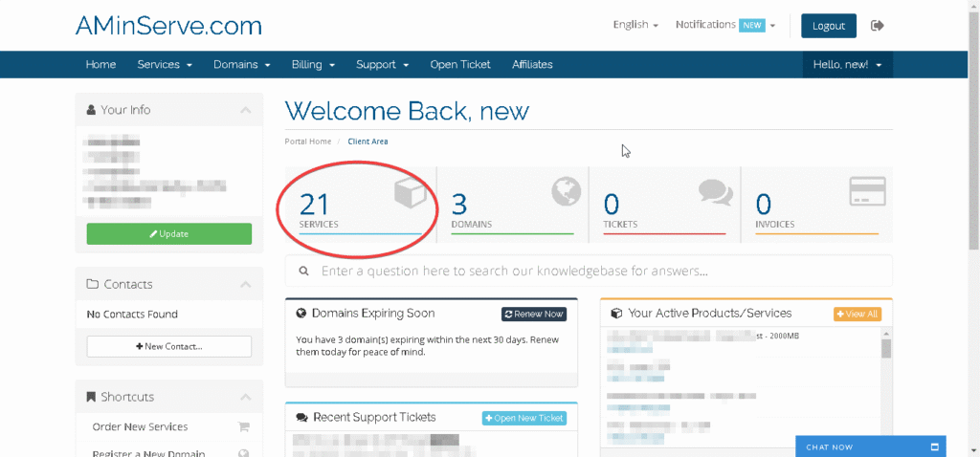Click the Tickets speech bubbles icon
Image resolution: width=980 pixels, height=457 pixels.
[x=715, y=192]
